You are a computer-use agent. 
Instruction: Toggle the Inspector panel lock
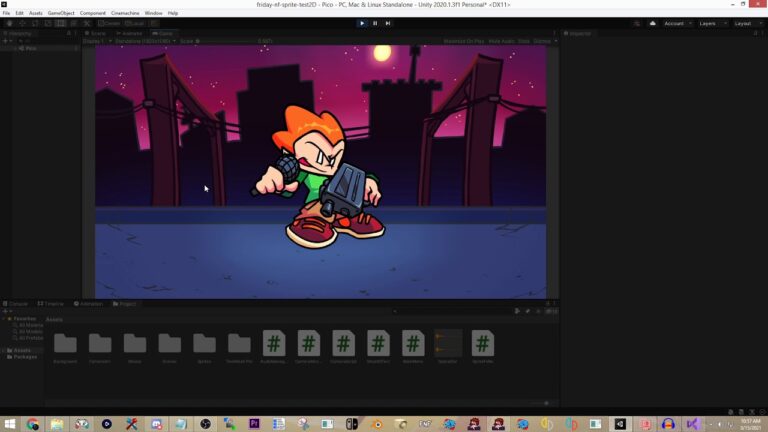[755, 33]
